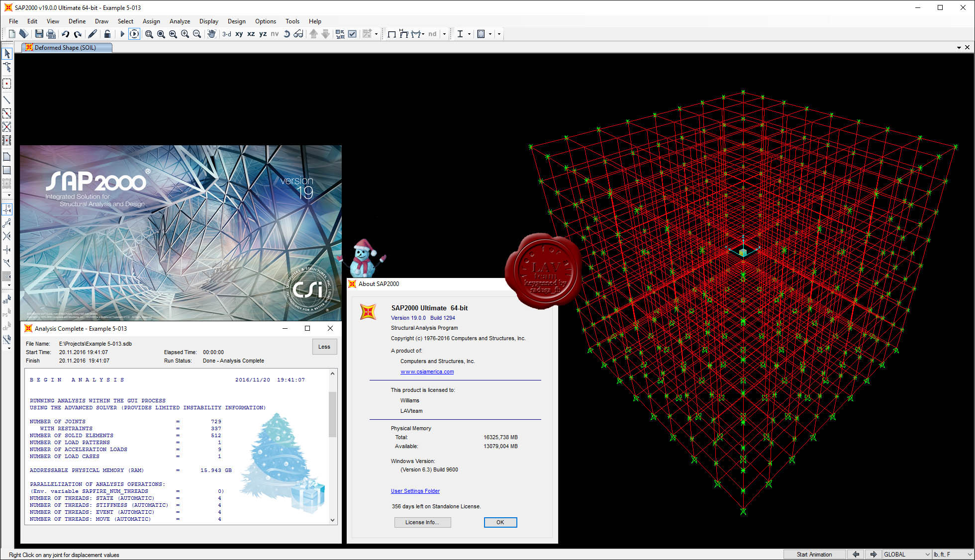Image resolution: width=975 pixels, height=560 pixels.
Task: Switch to yz plane view
Action: pos(263,34)
